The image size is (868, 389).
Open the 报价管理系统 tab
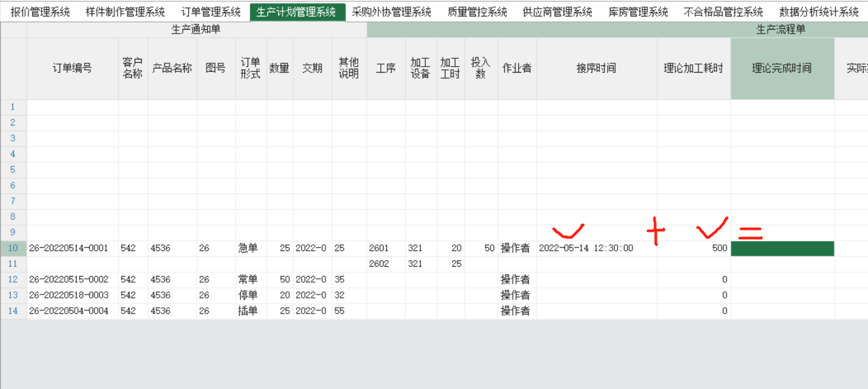pos(40,12)
